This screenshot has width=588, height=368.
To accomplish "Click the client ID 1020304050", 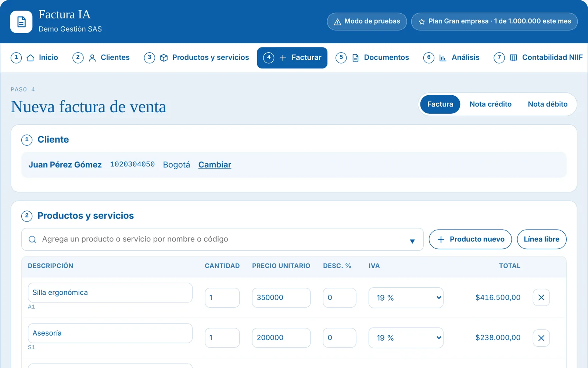I will [132, 164].
